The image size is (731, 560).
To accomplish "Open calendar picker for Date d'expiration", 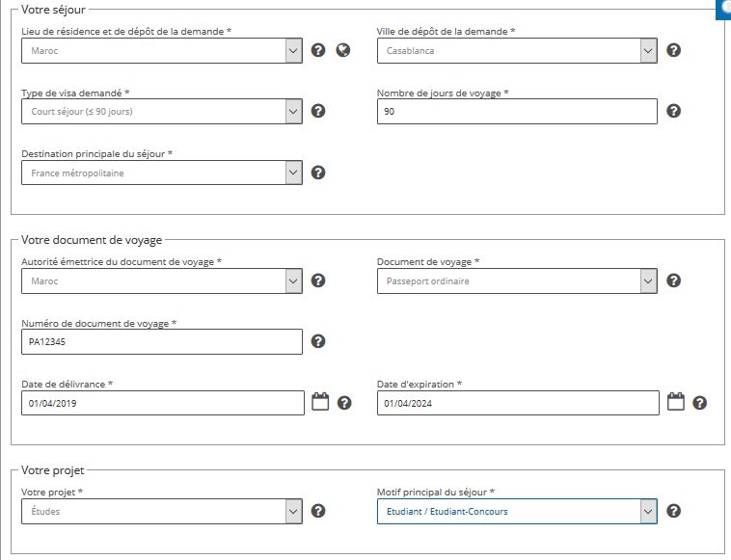I will (675, 402).
